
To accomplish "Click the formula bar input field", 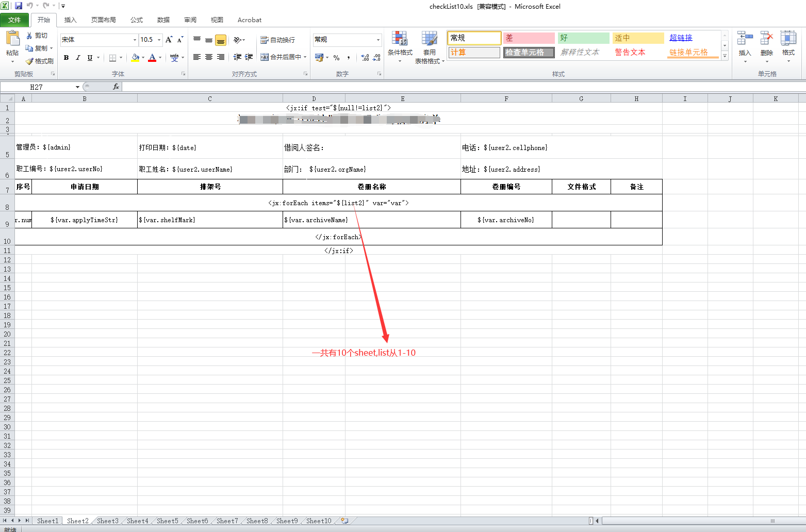I will click(x=463, y=87).
